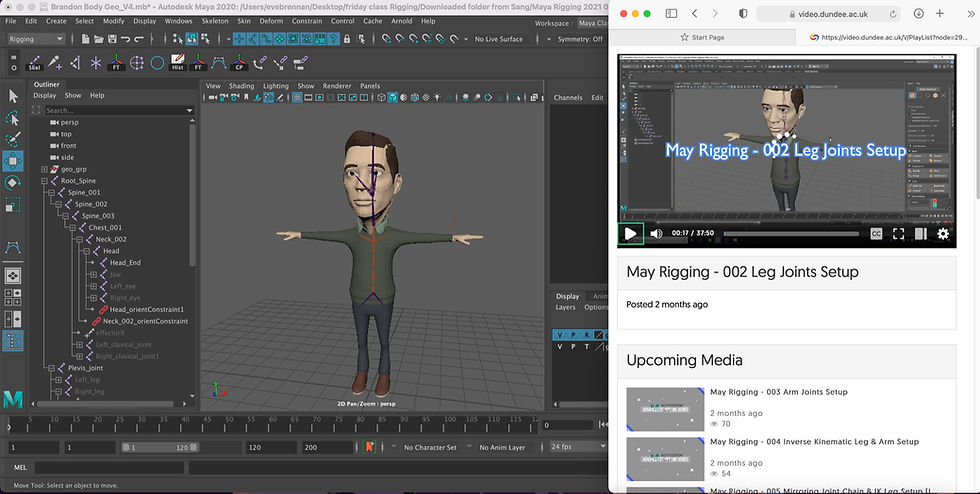Click the Skel shelf icon

34,63
